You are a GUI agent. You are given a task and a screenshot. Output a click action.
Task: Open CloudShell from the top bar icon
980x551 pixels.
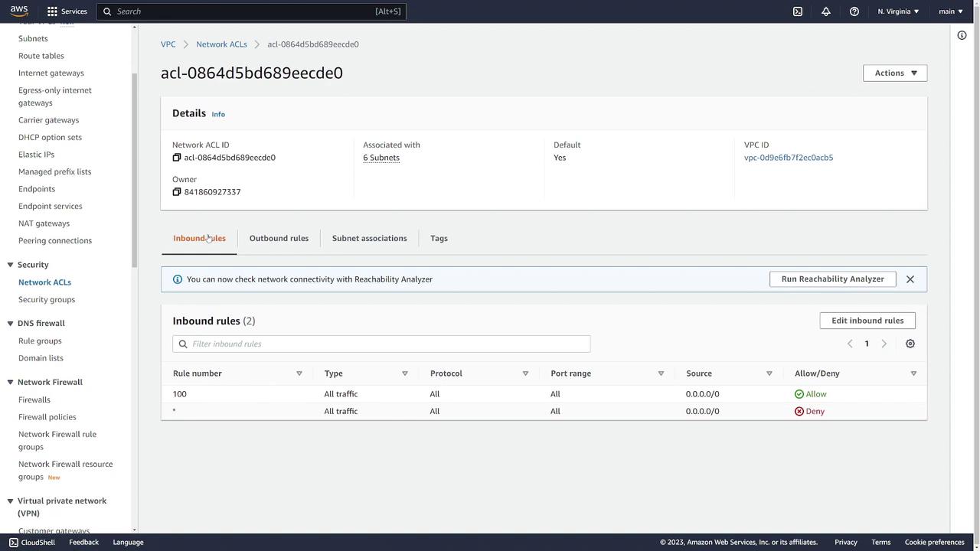pyautogui.click(x=797, y=11)
